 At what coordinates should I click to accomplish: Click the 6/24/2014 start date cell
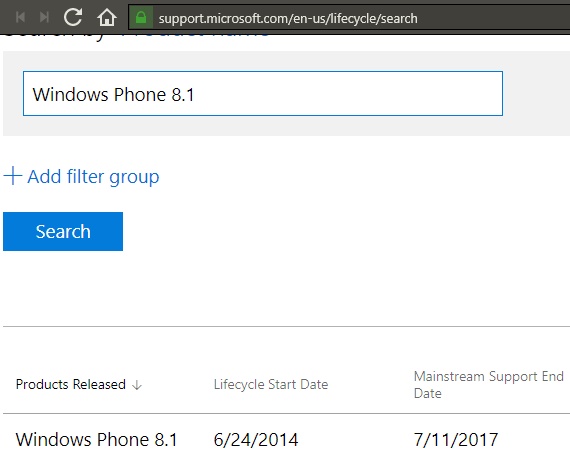(256, 440)
